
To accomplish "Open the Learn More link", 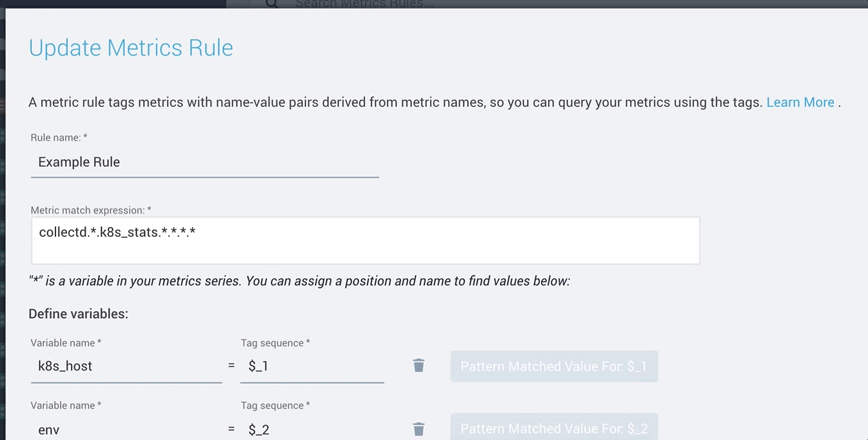I will click(x=800, y=103).
